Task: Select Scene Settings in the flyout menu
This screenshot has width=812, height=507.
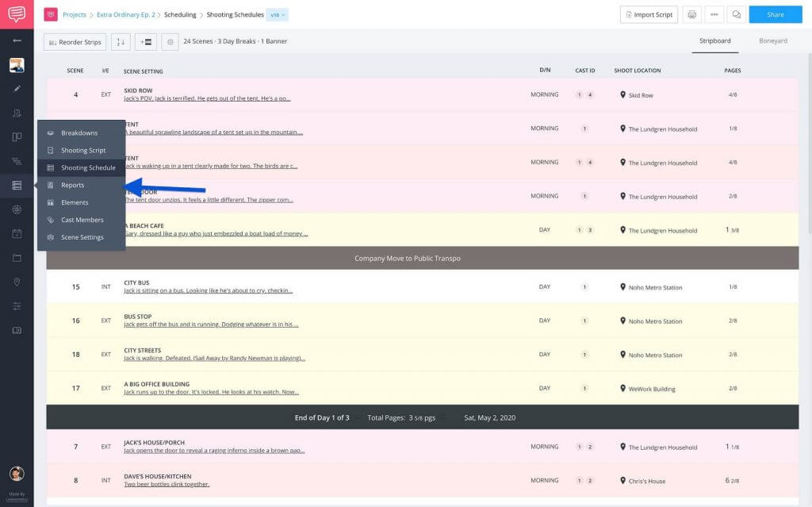Action: pos(82,237)
